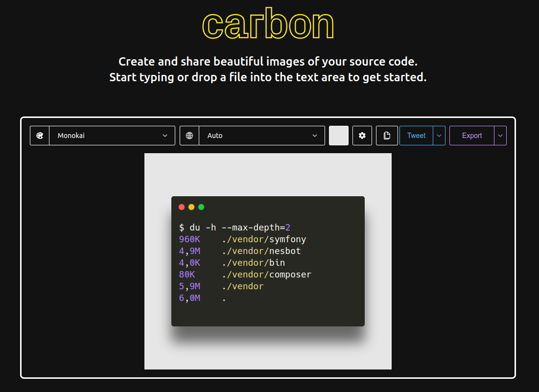The image size is (539, 392).
Task: Click the carbon logo
Action: [268, 23]
